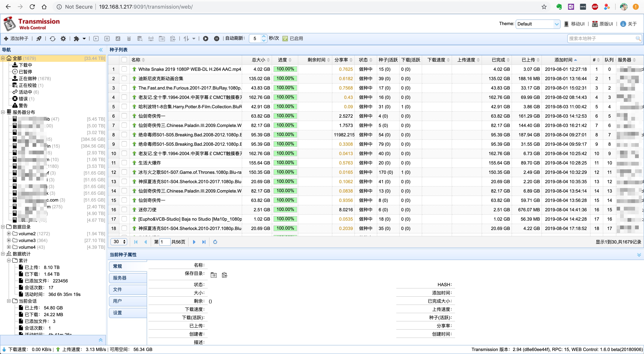
Task: Collapse the 数据统计 tree section
Action: tap(3, 254)
